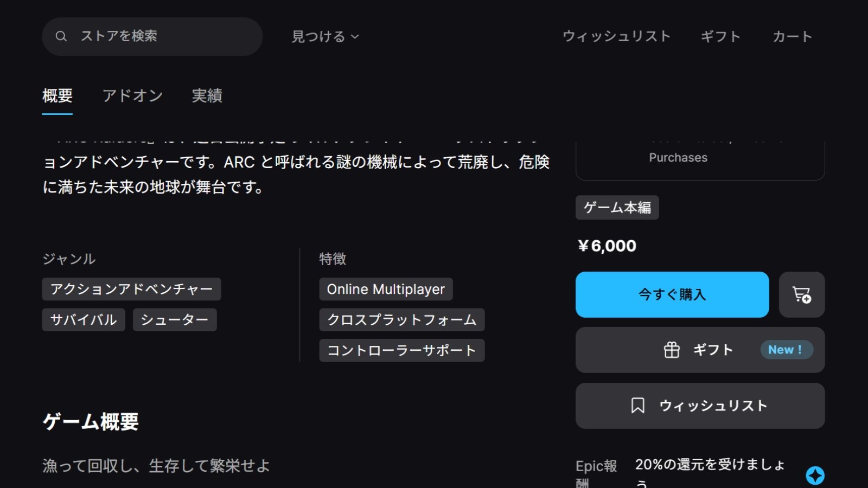This screenshot has width=868, height=488.
Task: Select the アクションアドベンチャー genre tag
Action: coord(131,289)
